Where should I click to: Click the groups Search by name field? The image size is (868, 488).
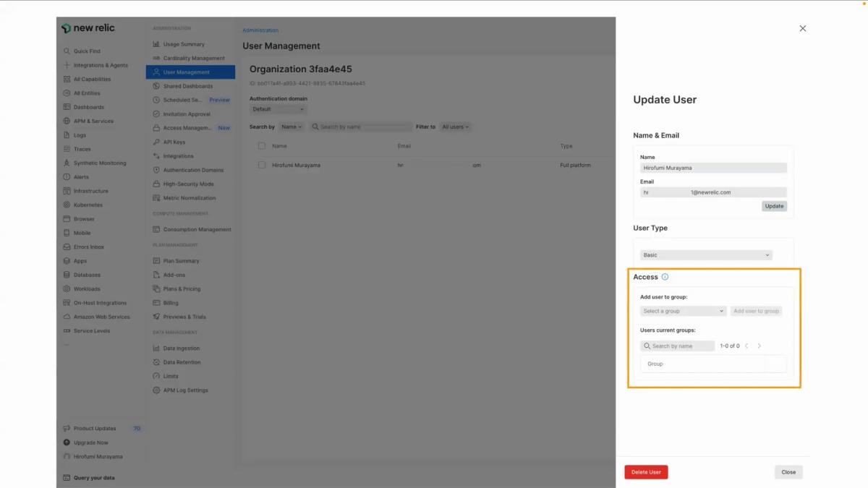tap(678, 346)
